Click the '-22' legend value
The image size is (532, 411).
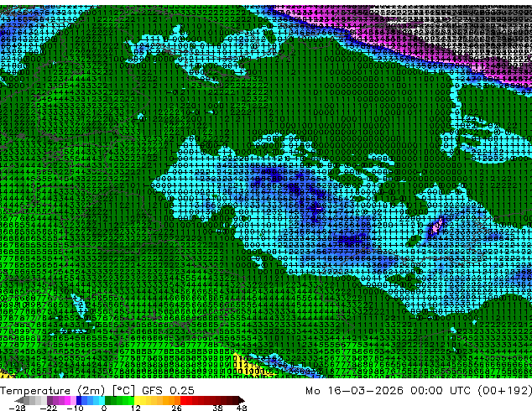click(49, 408)
